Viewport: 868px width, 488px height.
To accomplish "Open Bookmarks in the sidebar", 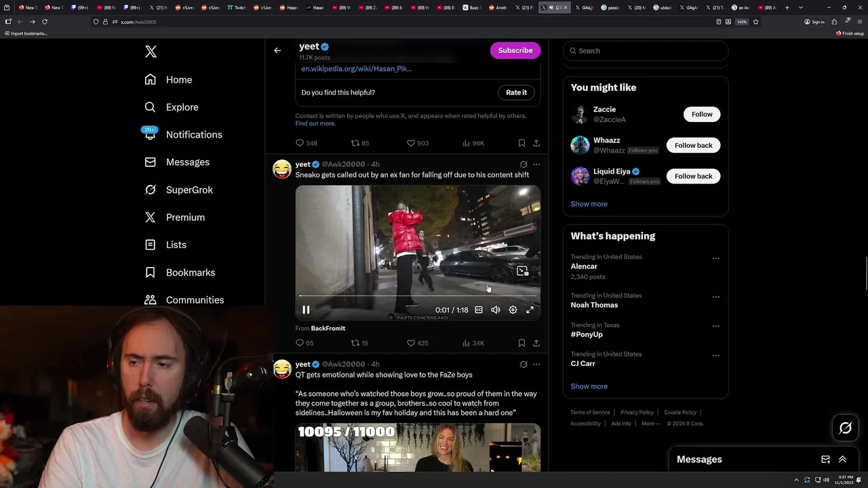I will 180,272.
